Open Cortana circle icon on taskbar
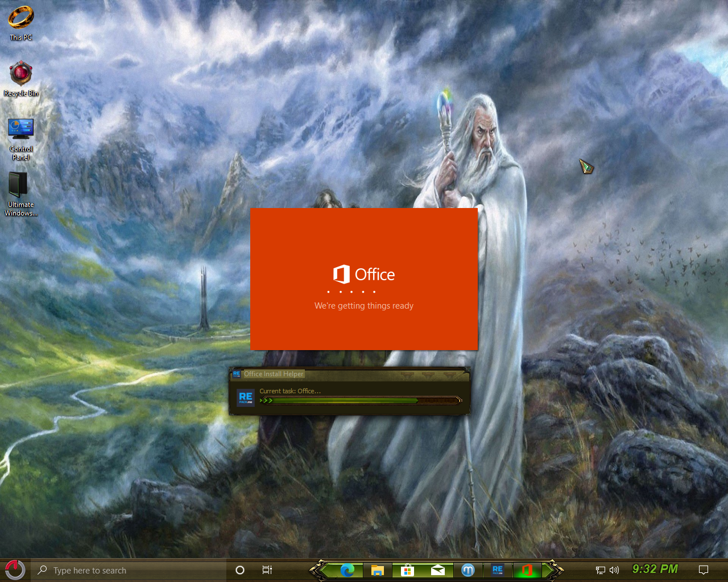 point(240,570)
